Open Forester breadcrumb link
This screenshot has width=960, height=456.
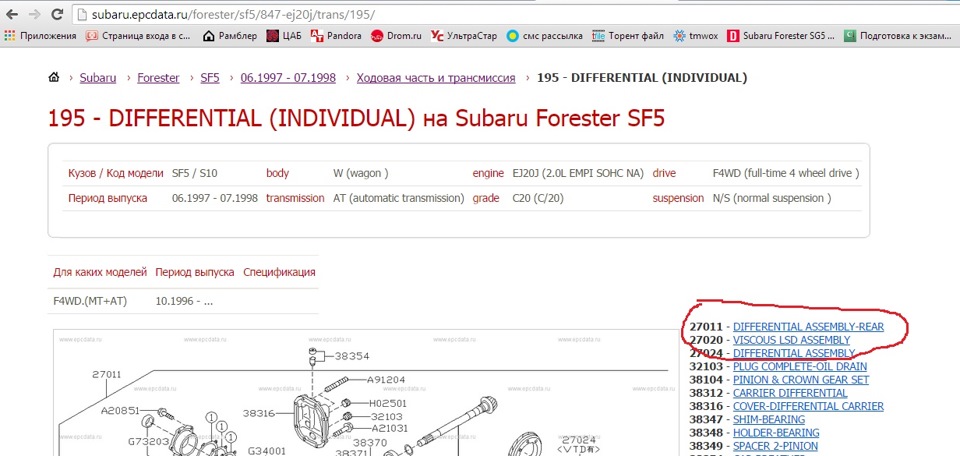tap(159, 78)
